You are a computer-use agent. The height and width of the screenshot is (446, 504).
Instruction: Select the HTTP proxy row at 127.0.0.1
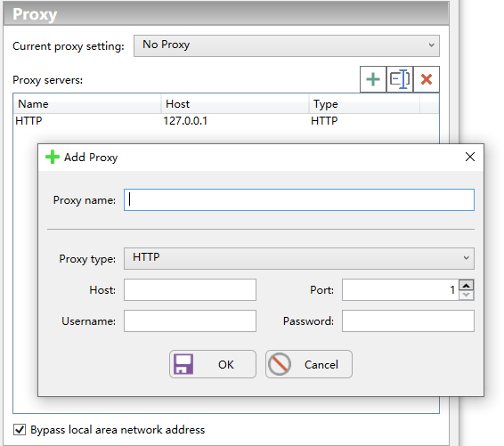[x=226, y=121]
